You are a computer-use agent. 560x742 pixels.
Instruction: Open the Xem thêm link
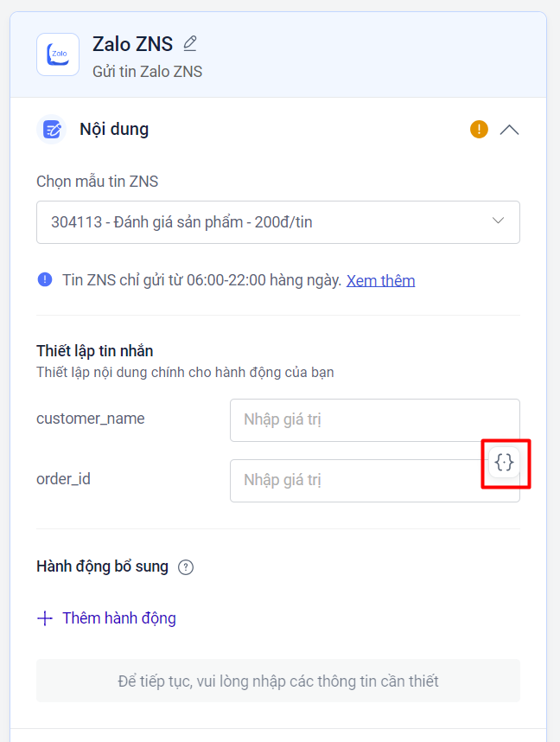pyautogui.click(x=380, y=280)
